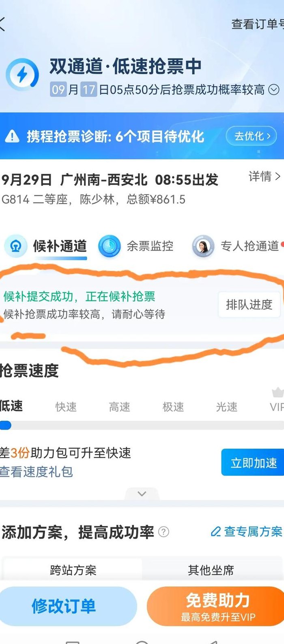Screen dimensions: 284x644
Task: Tap the back arrow icon
Action: [2, 24]
